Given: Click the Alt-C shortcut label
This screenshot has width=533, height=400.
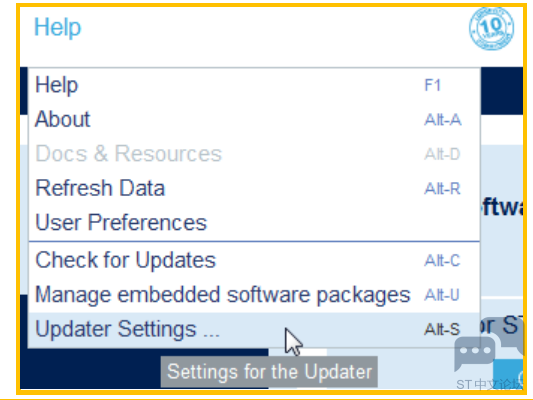Looking at the screenshot, I should click(442, 261).
